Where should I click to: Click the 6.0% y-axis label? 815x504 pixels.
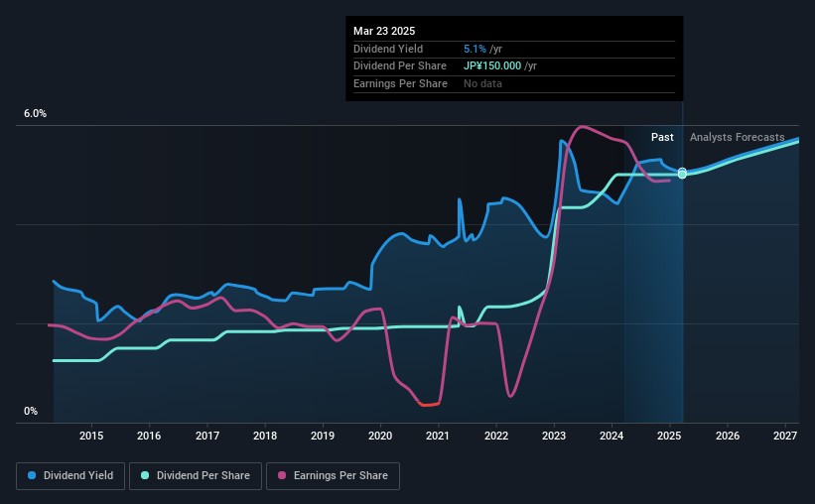(x=36, y=114)
